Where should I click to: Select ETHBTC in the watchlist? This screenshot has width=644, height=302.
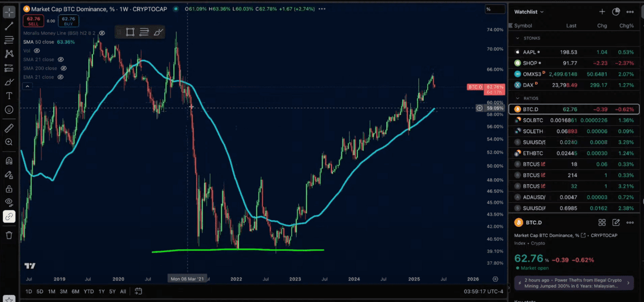tap(574, 153)
